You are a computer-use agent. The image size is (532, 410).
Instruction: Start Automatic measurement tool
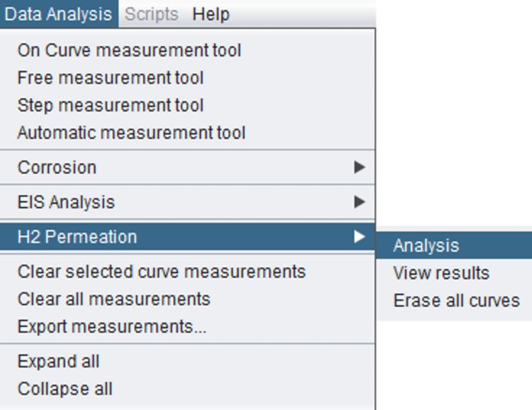tap(131, 133)
